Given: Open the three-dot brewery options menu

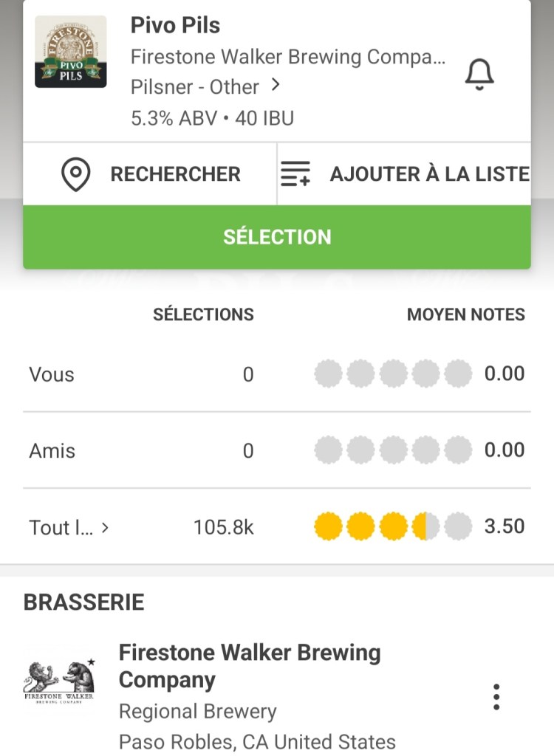Looking at the screenshot, I should (496, 696).
